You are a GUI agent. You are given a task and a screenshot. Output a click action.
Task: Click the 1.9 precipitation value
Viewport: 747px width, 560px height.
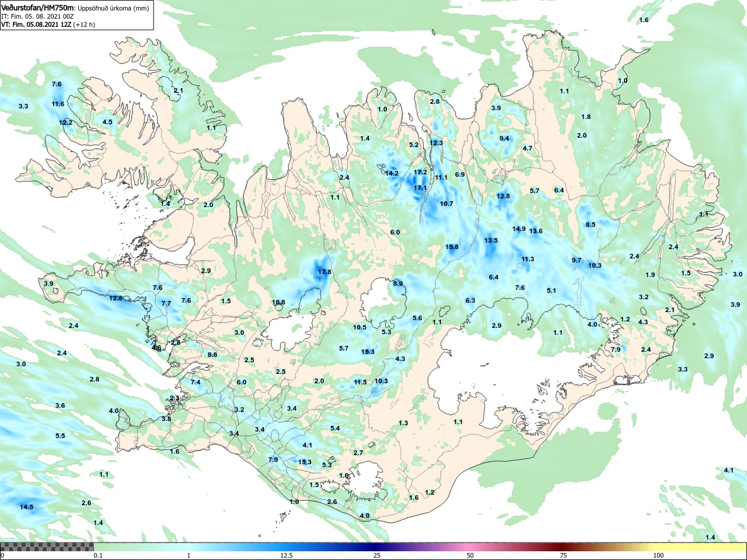click(650, 275)
